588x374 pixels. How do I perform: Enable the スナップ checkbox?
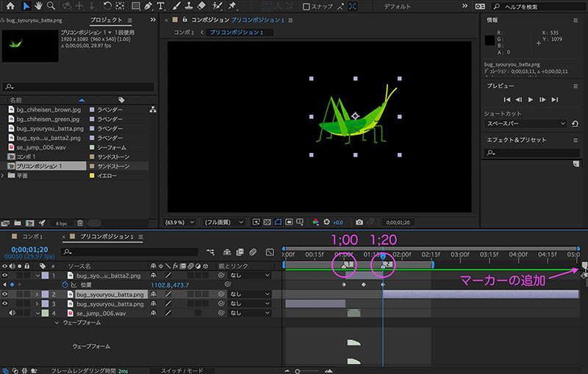point(306,7)
